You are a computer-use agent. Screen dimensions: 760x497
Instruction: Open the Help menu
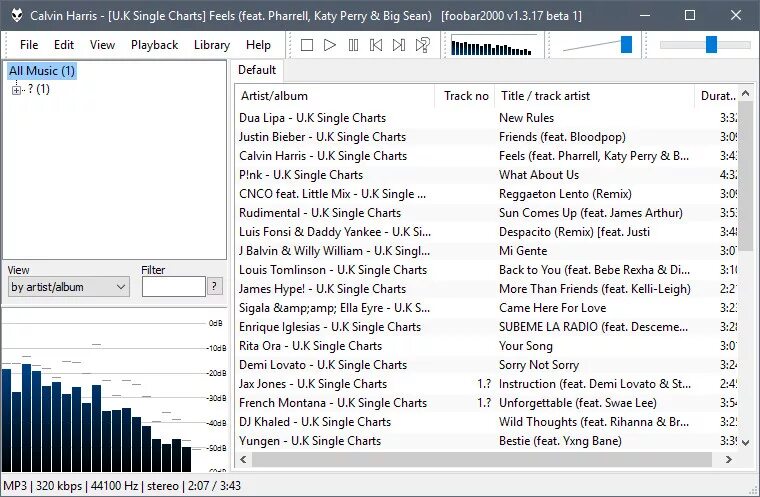pos(258,45)
